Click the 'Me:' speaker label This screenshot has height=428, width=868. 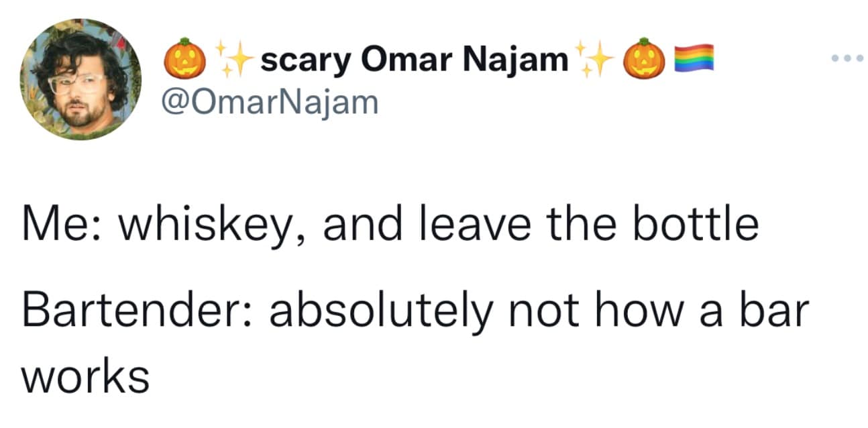(60, 225)
